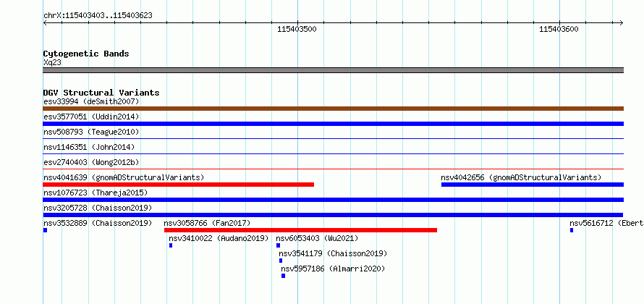Open the nsv3410022 (Audano2019) label
Viewport: 644px width, 304px height.
pos(219,238)
